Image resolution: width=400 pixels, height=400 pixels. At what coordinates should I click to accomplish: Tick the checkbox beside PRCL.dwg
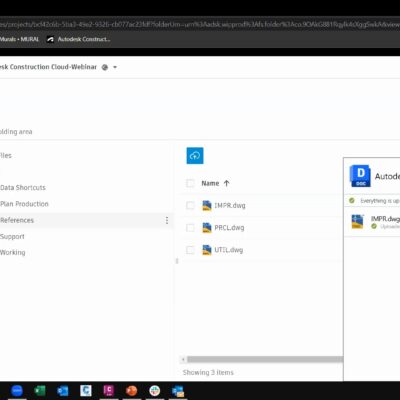coord(190,228)
